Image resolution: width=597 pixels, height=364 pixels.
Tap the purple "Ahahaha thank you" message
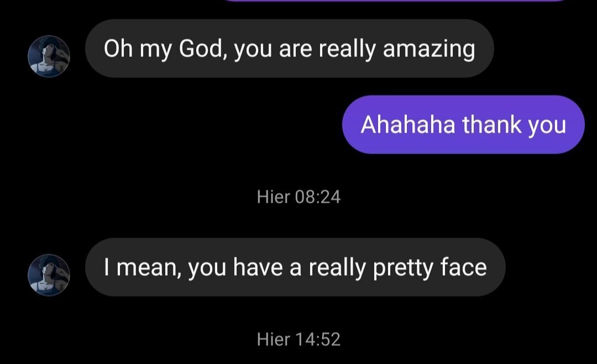(463, 124)
